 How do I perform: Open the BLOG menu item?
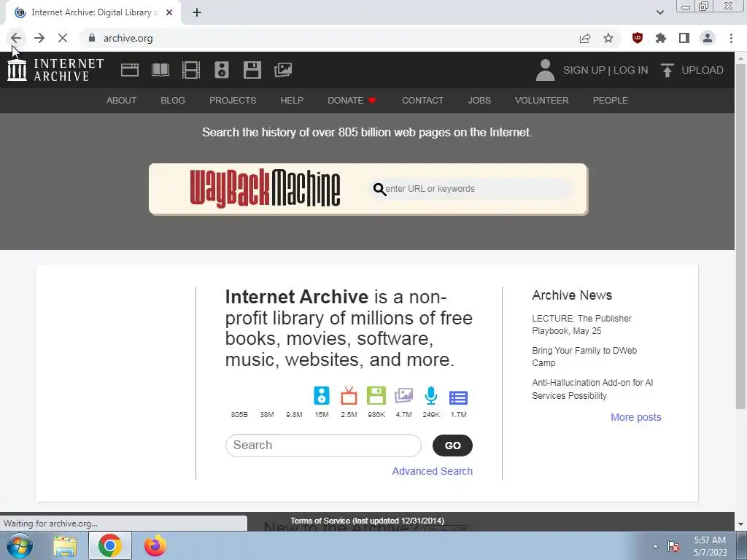pos(173,101)
